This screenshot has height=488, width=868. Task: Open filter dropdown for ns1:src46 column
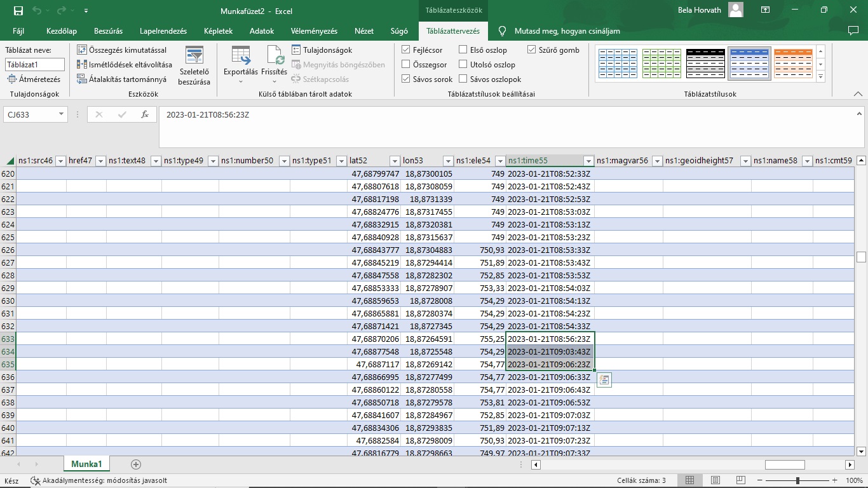coord(60,161)
